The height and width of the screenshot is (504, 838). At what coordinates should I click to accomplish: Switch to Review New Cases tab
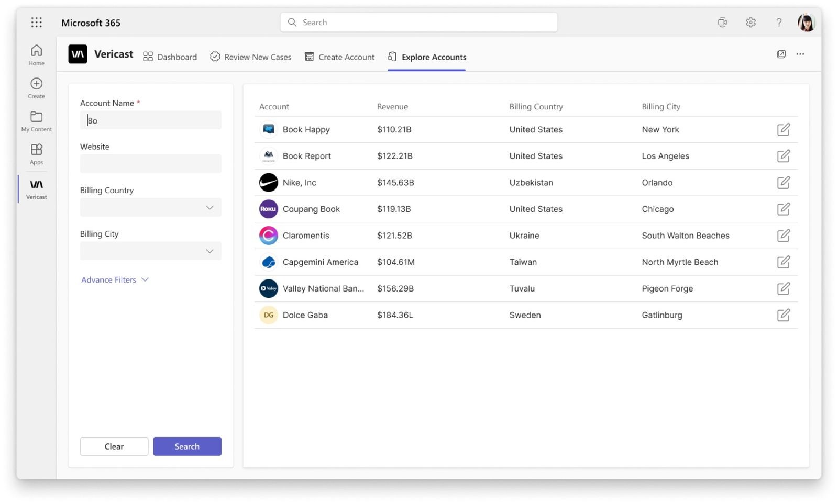click(x=250, y=57)
